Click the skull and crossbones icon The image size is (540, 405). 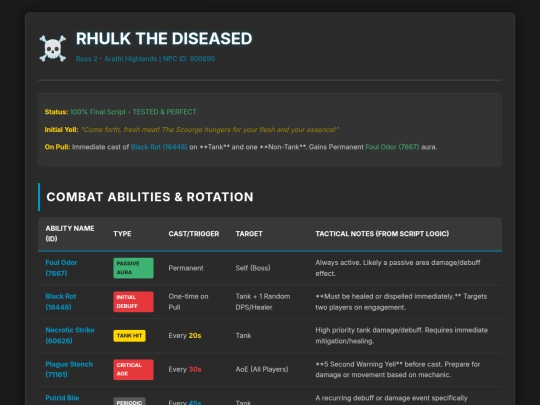point(53,49)
